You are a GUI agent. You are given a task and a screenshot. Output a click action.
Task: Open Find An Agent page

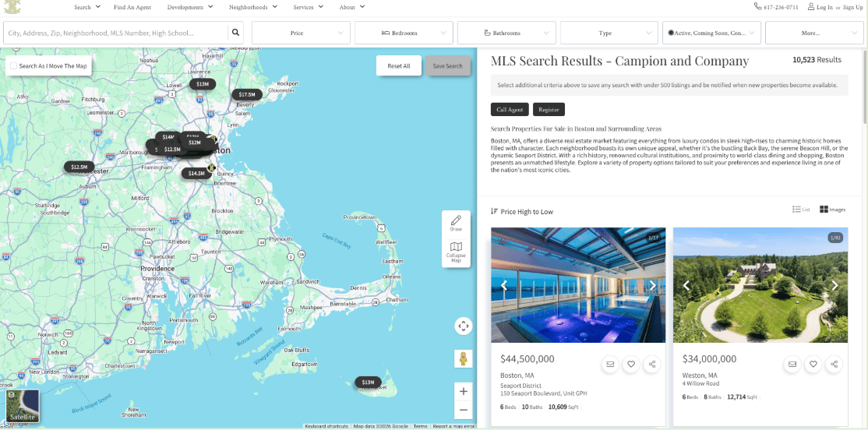point(132,7)
